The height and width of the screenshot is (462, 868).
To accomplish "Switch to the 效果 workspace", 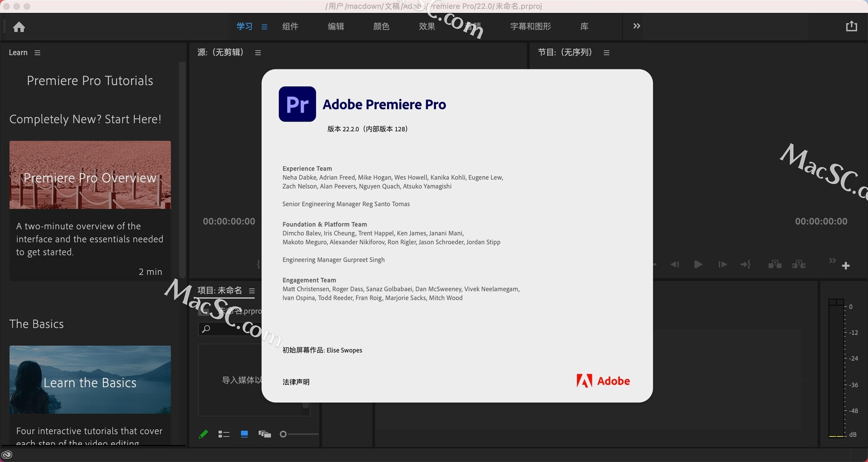I will coord(427,26).
